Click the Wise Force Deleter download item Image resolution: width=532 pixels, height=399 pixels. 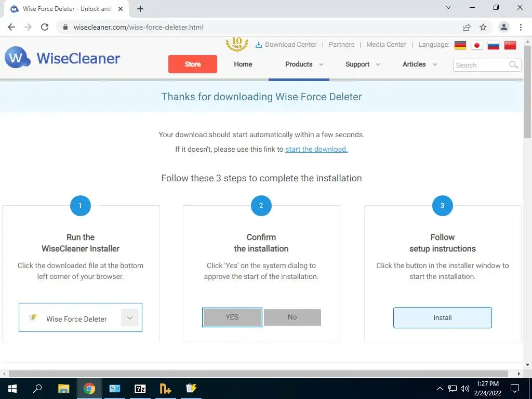point(81,317)
